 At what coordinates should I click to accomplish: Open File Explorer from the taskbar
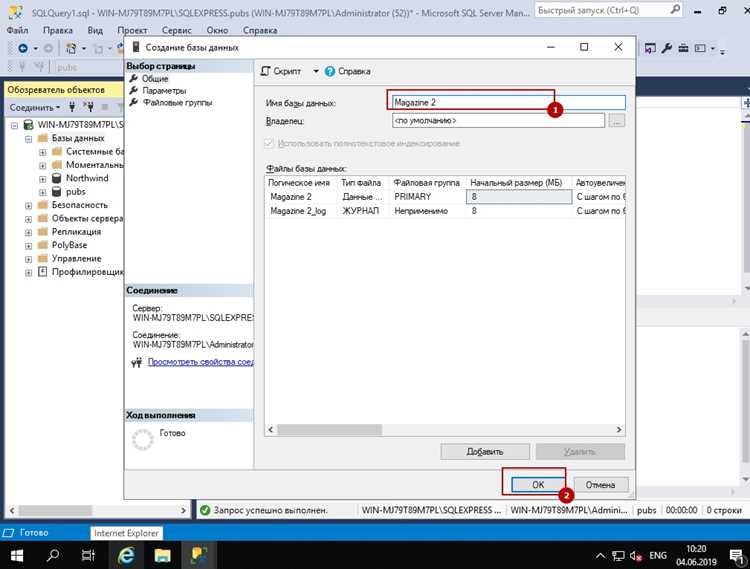(x=163, y=555)
